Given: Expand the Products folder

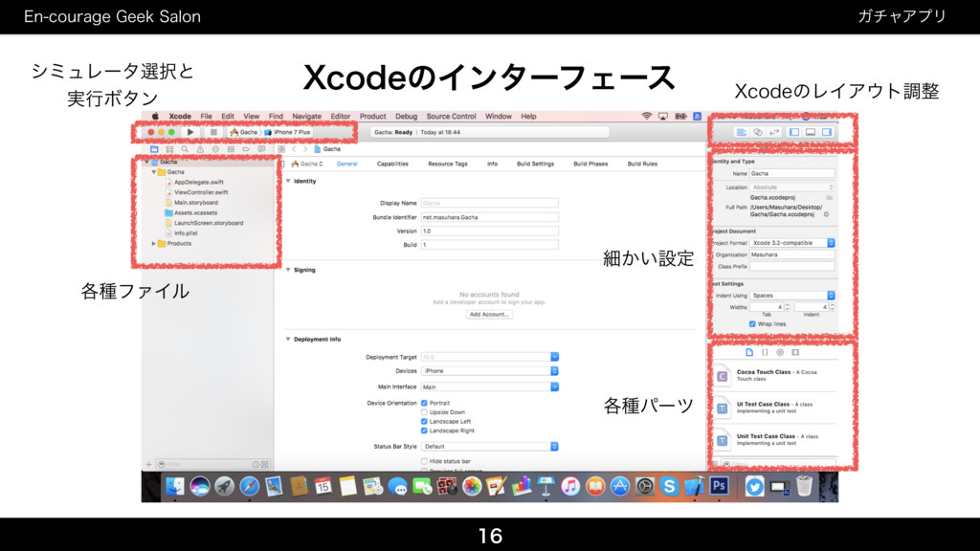Looking at the screenshot, I should click(154, 244).
